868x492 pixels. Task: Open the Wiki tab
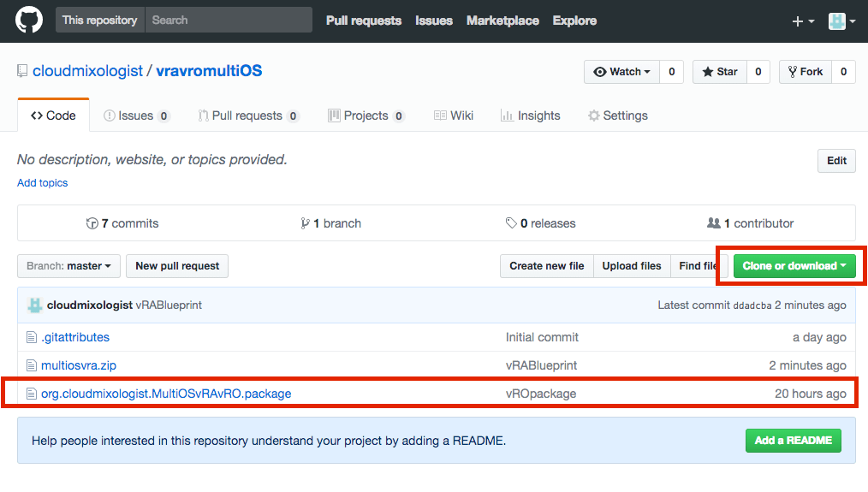point(454,116)
